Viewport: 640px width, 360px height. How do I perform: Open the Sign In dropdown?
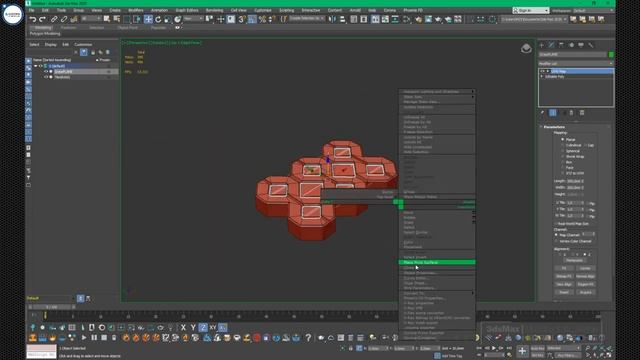(x=531, y=10)
